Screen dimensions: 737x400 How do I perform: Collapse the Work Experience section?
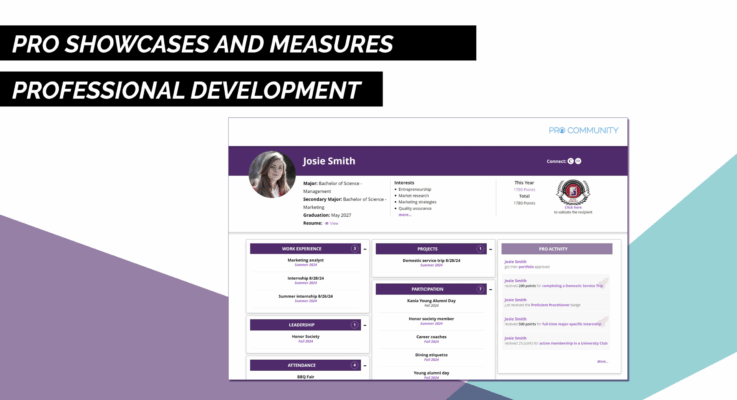pyautogui.click(x=365, y=248)
